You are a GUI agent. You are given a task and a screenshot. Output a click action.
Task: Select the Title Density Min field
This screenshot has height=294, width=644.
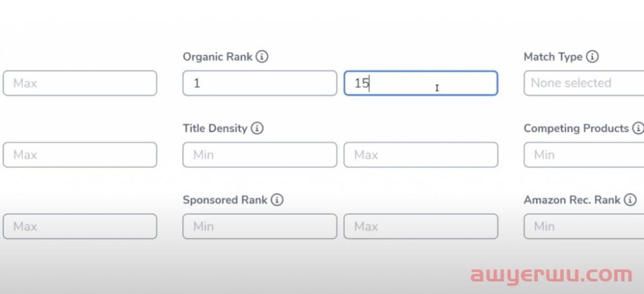pyautogui.click(x=260, y=155)
